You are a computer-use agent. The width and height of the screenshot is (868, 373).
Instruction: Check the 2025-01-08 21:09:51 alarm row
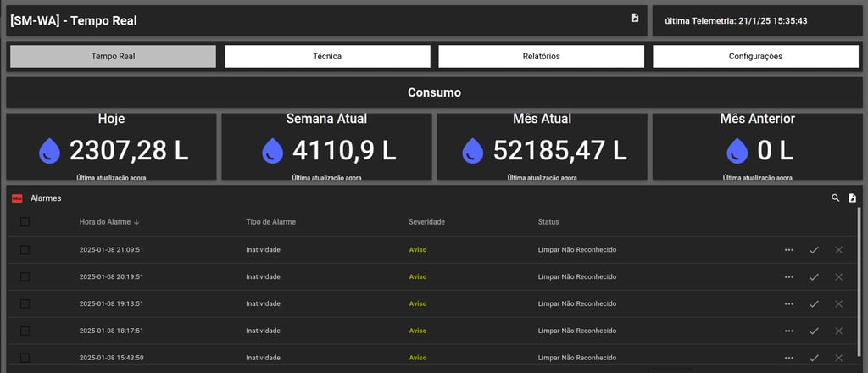coord(25,249)
